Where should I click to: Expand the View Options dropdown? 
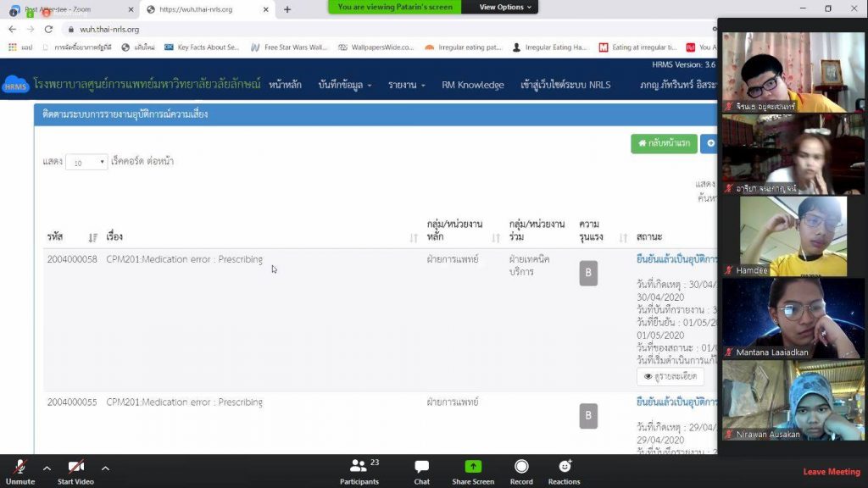(x=507, y=7)
